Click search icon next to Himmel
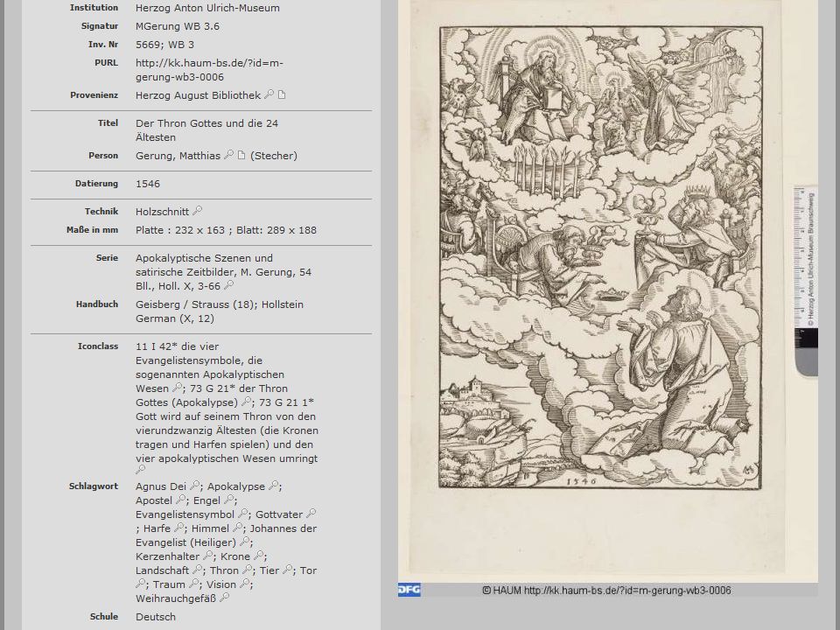Screen dimensions: 840x630 pos(238,527)
